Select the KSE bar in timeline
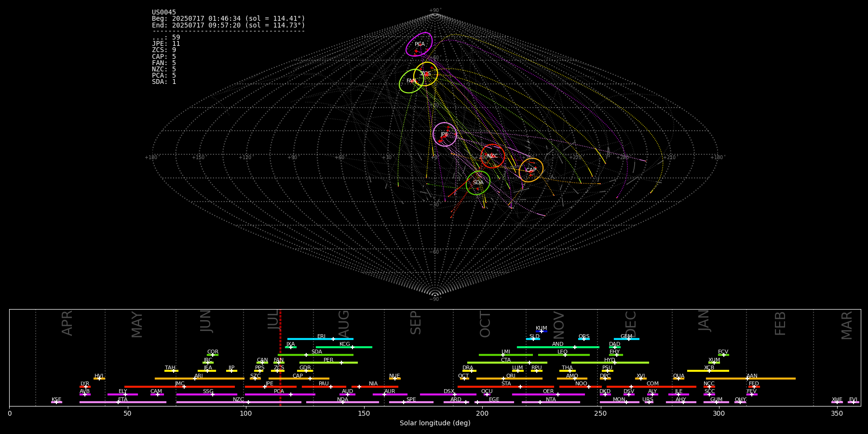 (x=56, y=402)
